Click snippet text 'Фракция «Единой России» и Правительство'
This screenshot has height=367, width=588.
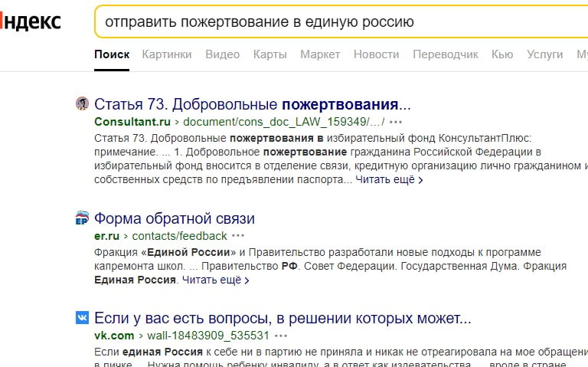211,252
